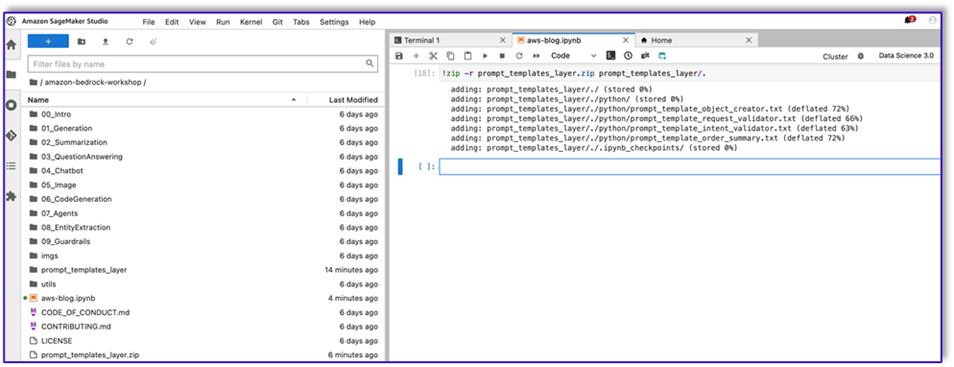Cut the selected cell with the scissors icon

coord(433,56)
